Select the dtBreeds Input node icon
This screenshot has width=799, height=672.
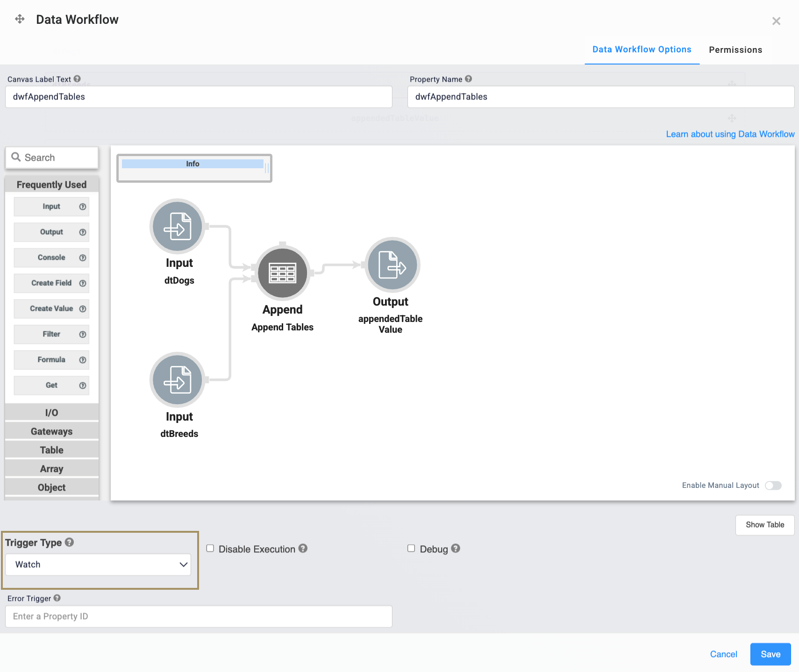[x=177, y=379]
